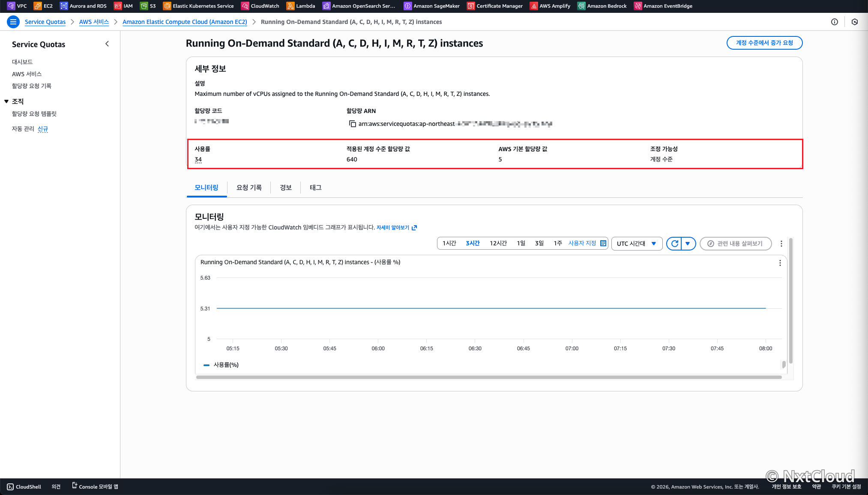Viewport: 868px width, 495px height.
Task: Switch to the 태그 tab
Action: click(x=315, y=188)
